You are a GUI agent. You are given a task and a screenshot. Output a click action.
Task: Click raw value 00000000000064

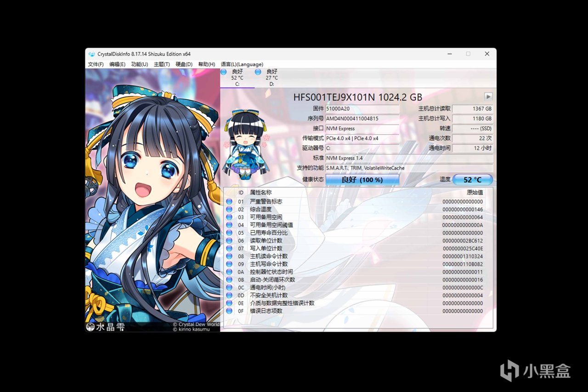click(x=463, y=217)
